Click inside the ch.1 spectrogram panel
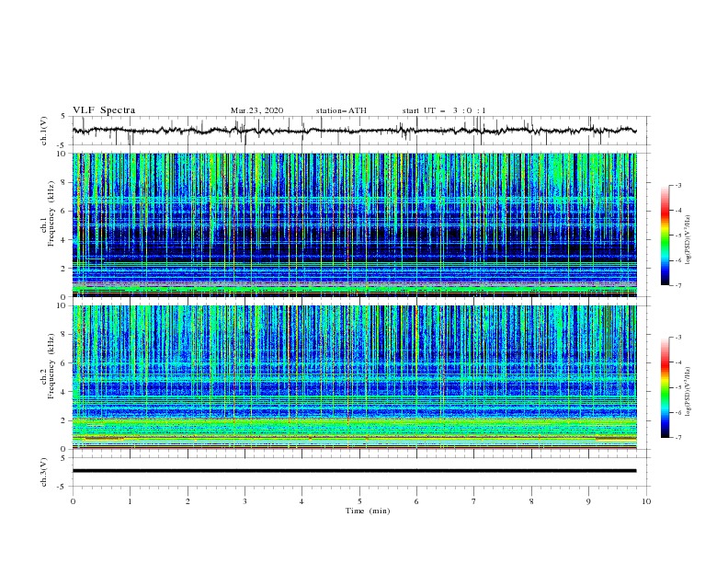 click(354, 224)
